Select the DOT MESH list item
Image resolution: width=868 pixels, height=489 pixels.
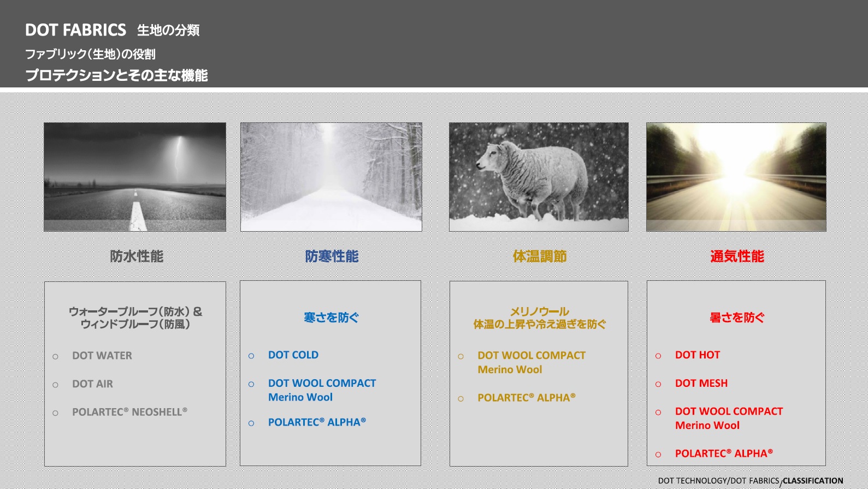(701, 384)
